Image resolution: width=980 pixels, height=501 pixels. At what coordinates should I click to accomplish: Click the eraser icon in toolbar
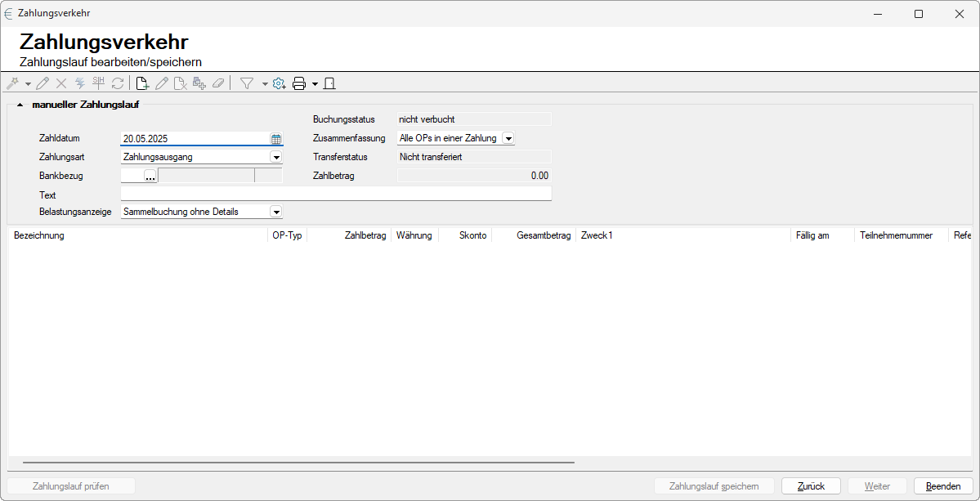[217, 83]
